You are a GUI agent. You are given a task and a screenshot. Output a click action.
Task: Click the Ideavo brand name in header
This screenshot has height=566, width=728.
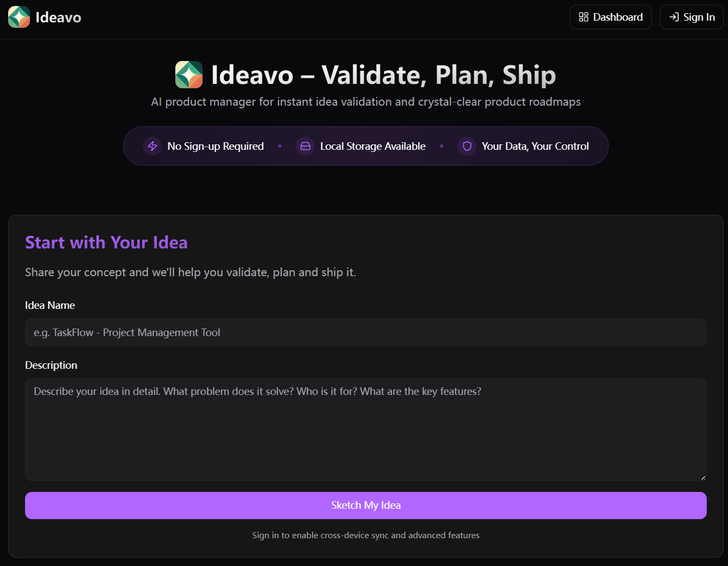coord(58,17)
